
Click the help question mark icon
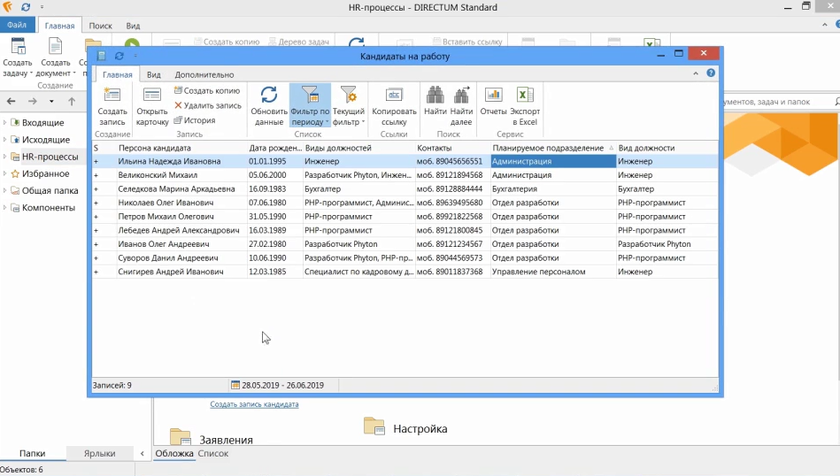click(711, 73)
